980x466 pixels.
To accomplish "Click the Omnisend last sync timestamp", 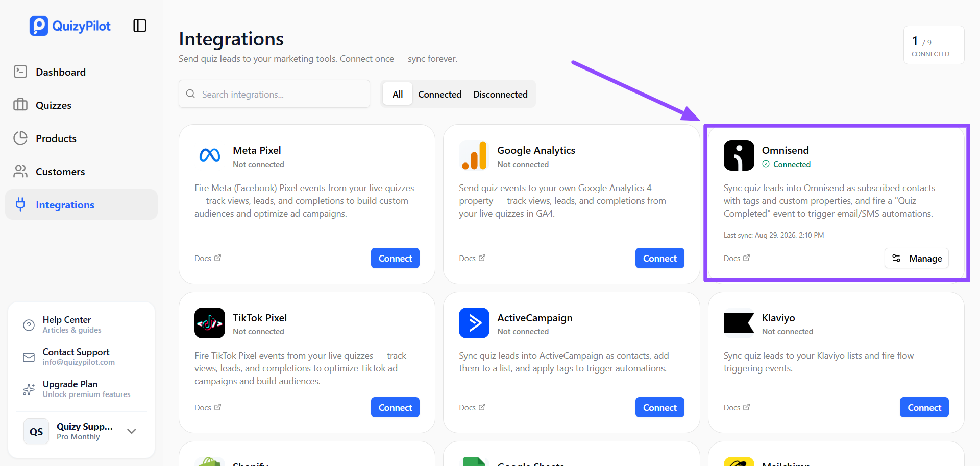I will tap(773, 235).
